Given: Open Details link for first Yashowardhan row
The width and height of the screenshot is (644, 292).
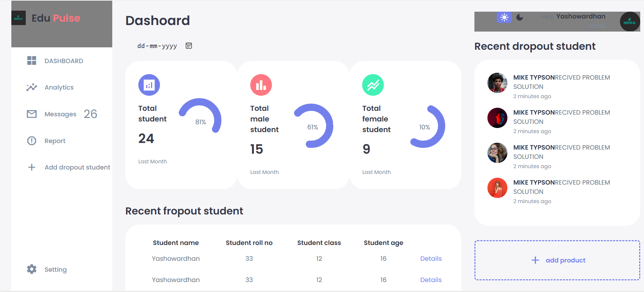Looking at the screenshot, I should (x=431, y=259).
